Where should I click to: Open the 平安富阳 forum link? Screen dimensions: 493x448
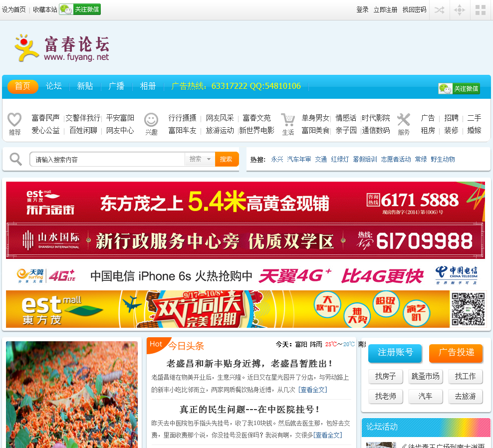[x=120, y=118]
